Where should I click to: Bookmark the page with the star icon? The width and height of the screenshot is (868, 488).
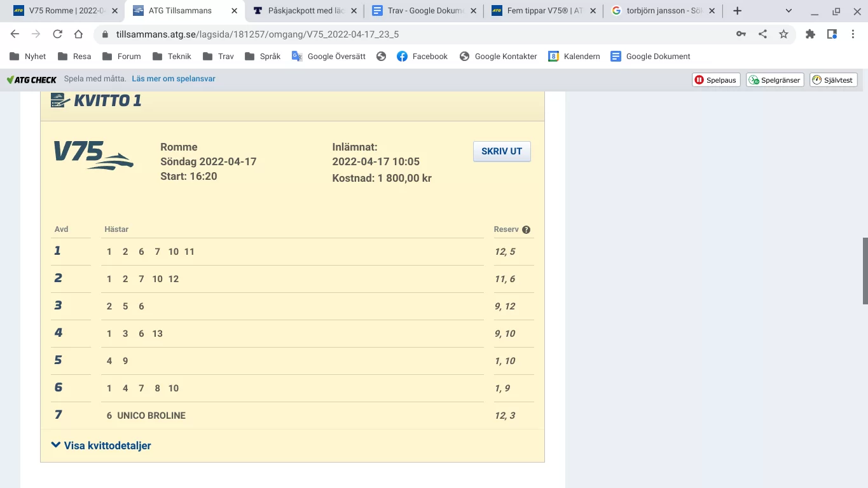[x=784, y=34]
